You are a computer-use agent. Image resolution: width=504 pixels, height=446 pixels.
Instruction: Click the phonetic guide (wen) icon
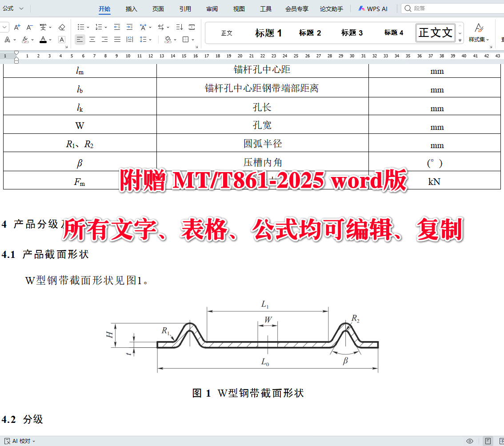pyautogui.click(x=43, y=27)
